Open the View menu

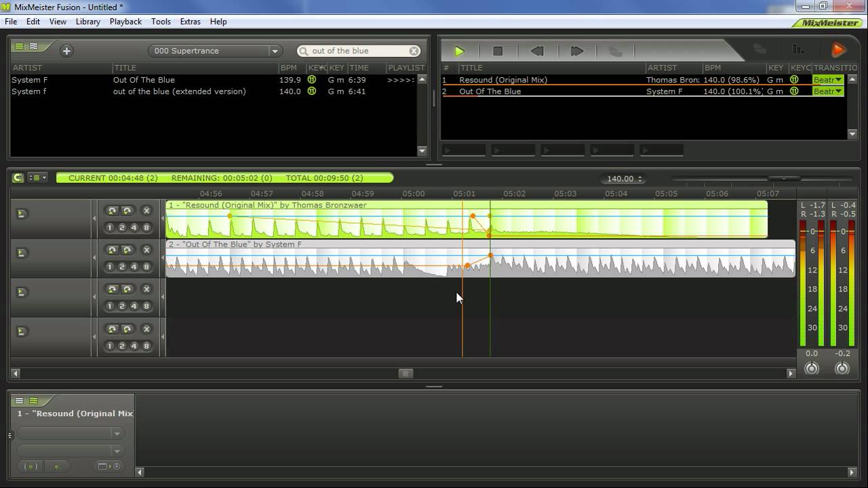point(58,22)
